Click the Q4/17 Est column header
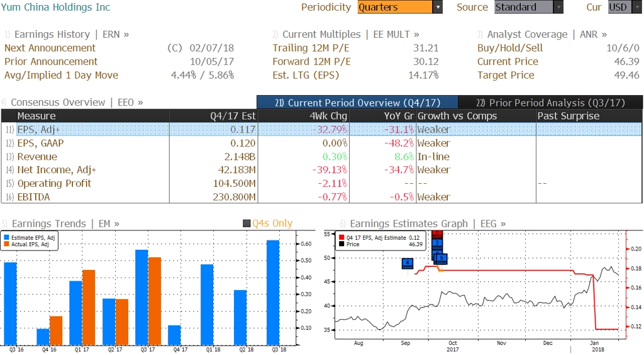Image resolution: width=644 pixels, height=355 pixels. (213, 116)
